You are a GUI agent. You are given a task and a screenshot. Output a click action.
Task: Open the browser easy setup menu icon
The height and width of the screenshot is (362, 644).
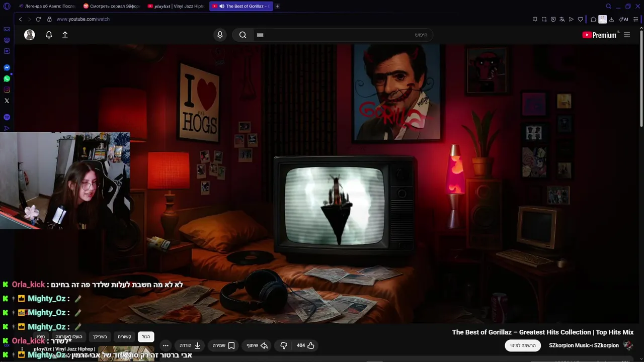636,19
